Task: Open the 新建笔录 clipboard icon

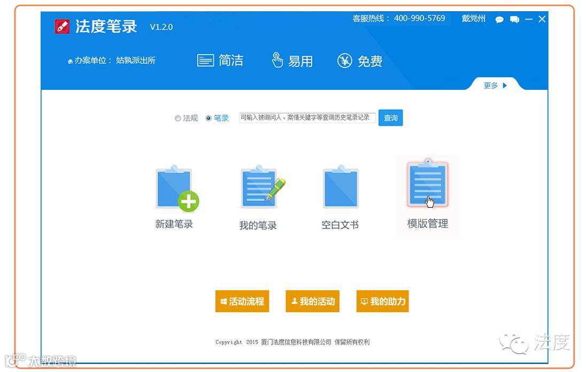Action: [x=177, y=188]
